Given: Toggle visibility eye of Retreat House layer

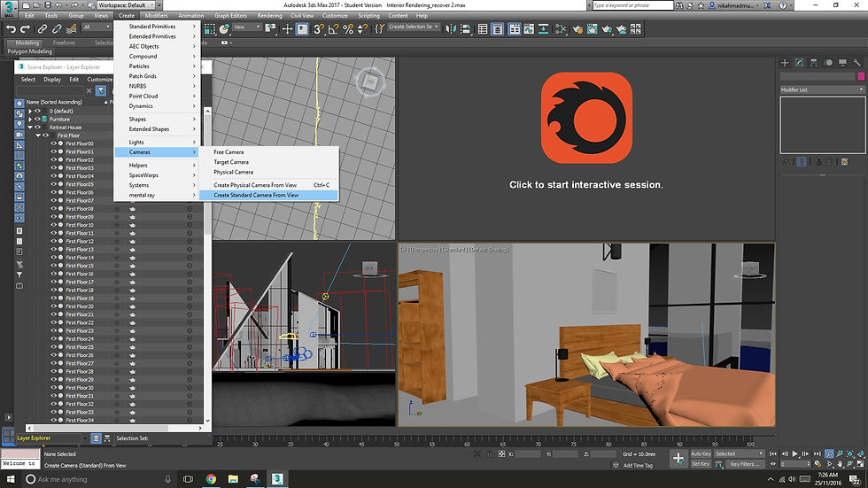Looking at the screenshot, I should pos(37,128).
